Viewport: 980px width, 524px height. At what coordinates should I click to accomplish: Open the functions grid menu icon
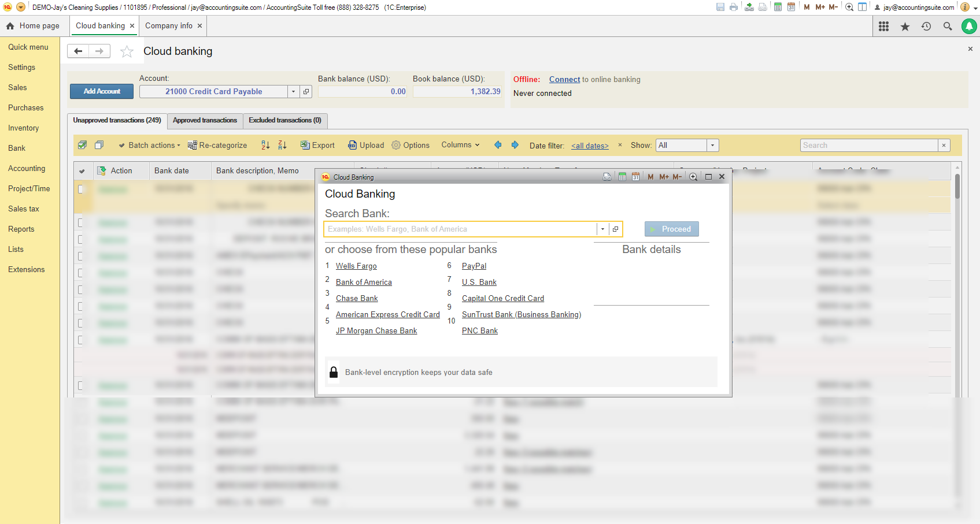[883, 26]
